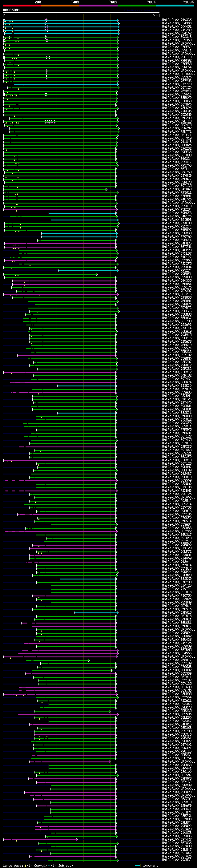Select hit label UniRef100_B8BCY9
197x868 pixels.
(177, 98)
